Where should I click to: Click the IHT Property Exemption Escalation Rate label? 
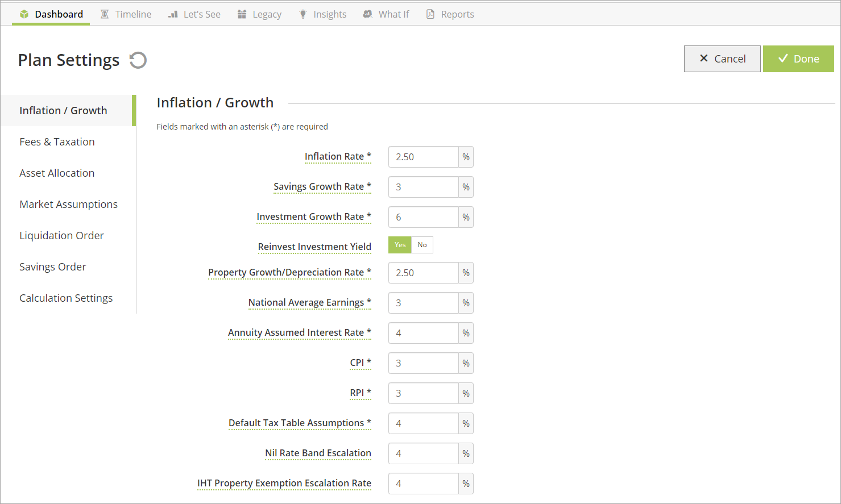click(x=284, y=483)
